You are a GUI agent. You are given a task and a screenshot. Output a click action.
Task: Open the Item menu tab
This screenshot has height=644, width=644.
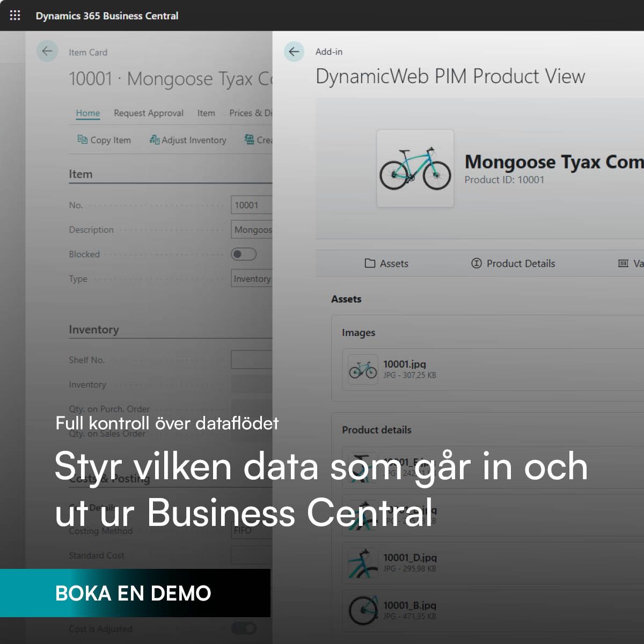coord(206,113)
